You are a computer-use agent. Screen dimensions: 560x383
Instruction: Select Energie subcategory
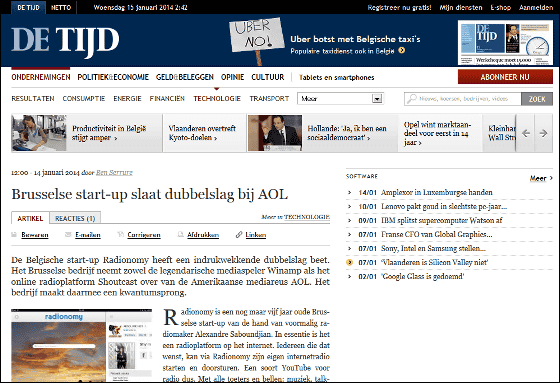click(128, 99)
